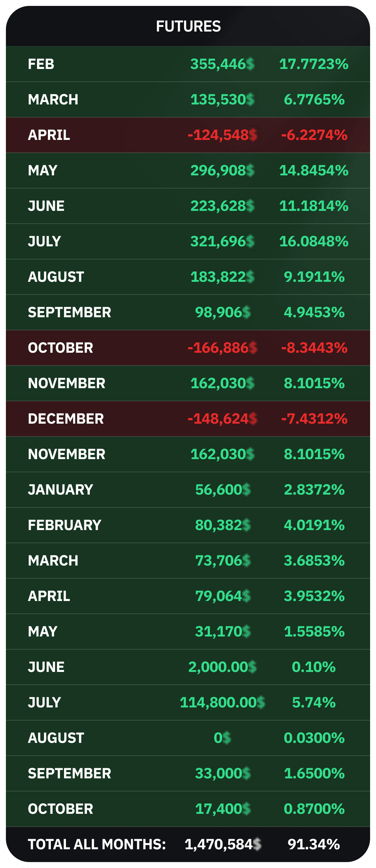The image size is (376, 868).
Task: Click the -166,886$ October loss
Action: pyautogui.click(x=222, y=348)
